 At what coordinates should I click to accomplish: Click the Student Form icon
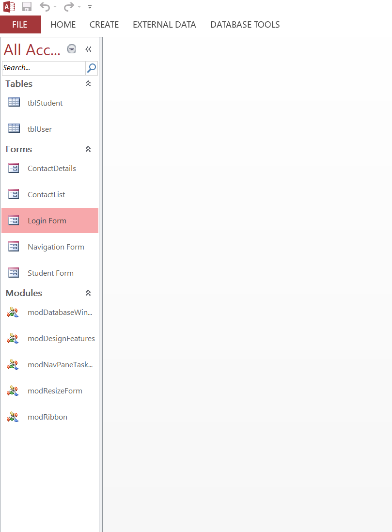[14, 272]
